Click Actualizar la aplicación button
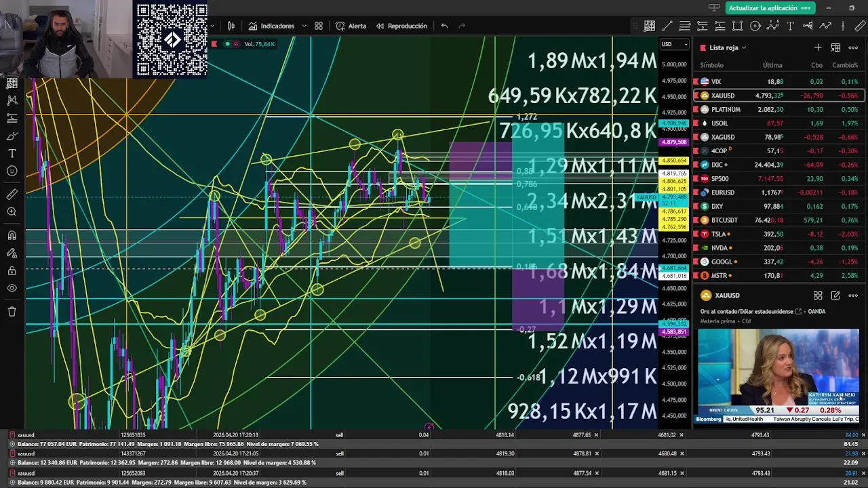 tap(769, 8)
